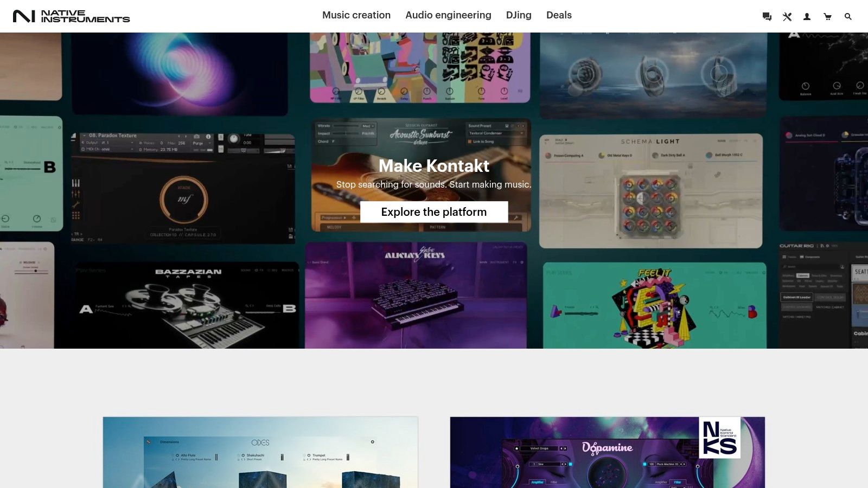The width and height of the screenshot is (868, 488).
Task: Open the shopping cart
Action: coord(827,16)
